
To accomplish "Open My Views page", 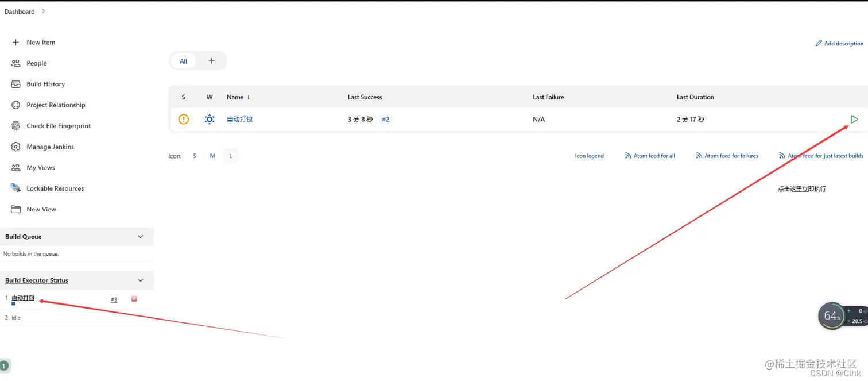I will pyautogui.click(x=41, y=168).
